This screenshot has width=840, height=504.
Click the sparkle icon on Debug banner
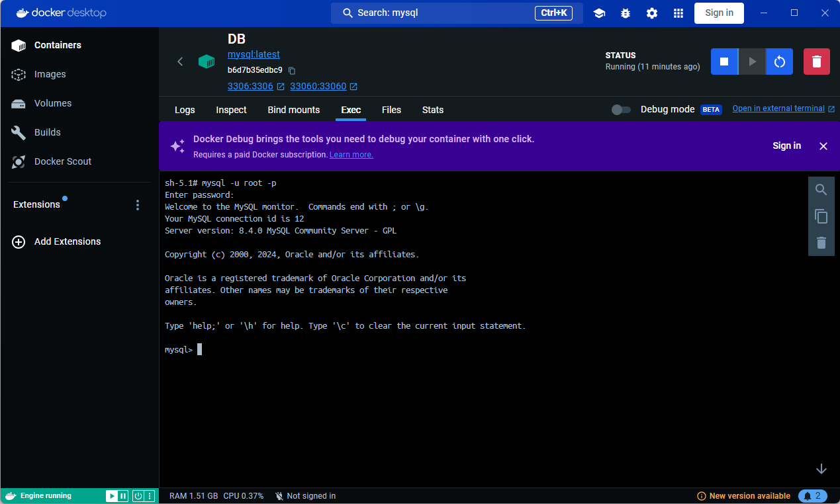pyautogui.click(x=177, y=146)
